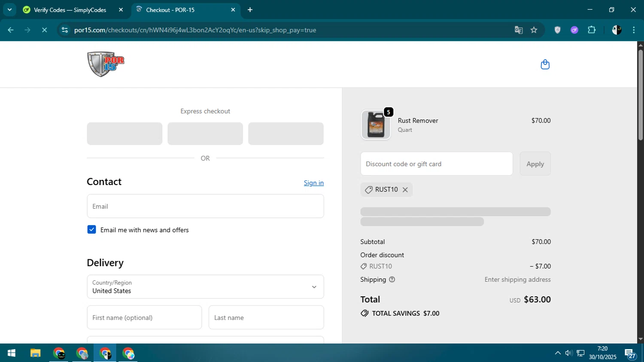Open the Extensions puzzle icon
The width and height of the screenshot is (644, 362).
coord(592,30)
